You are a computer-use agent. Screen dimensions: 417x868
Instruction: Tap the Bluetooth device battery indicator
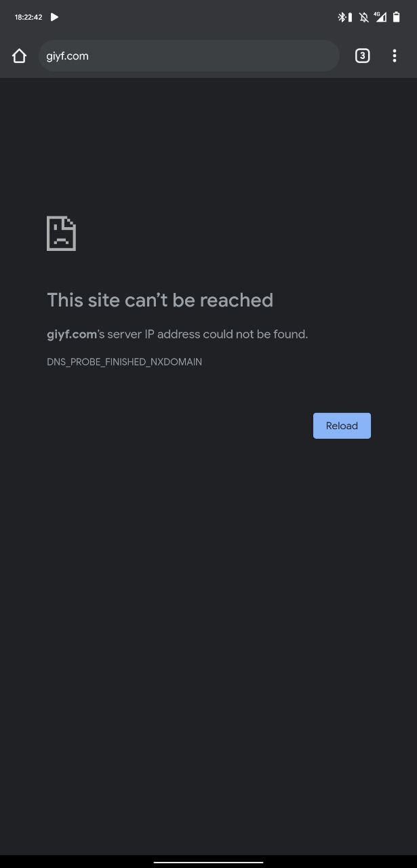tap(350, 17)
